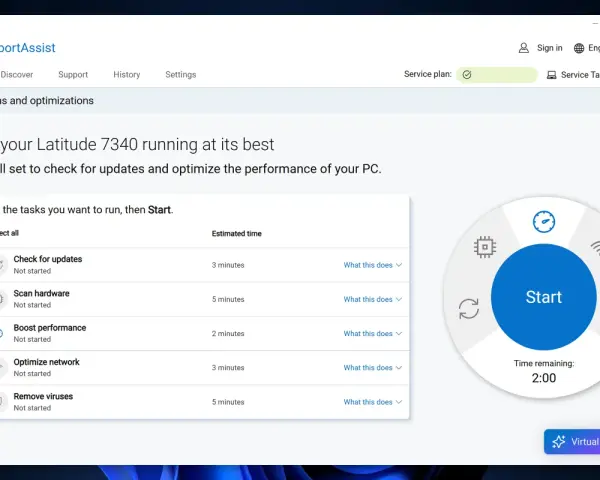Click the Service plan: label
This screenshot has height=480, width=600.
pyautogui.click(x=428, y=74)
